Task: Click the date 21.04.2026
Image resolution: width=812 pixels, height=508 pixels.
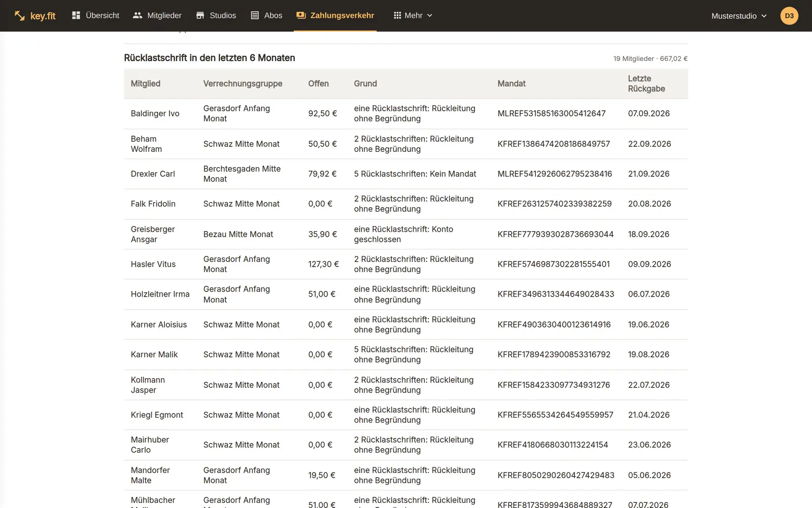Action: coord(649,415)
